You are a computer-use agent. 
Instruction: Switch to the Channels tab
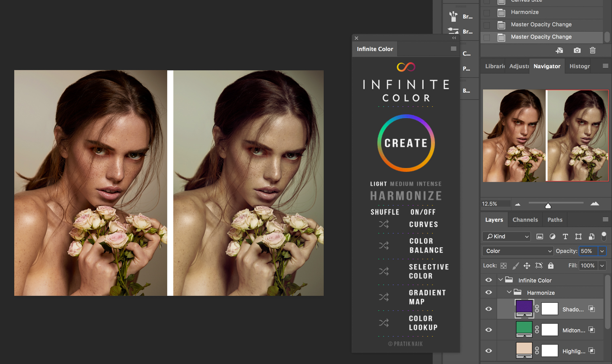[525, 219]
